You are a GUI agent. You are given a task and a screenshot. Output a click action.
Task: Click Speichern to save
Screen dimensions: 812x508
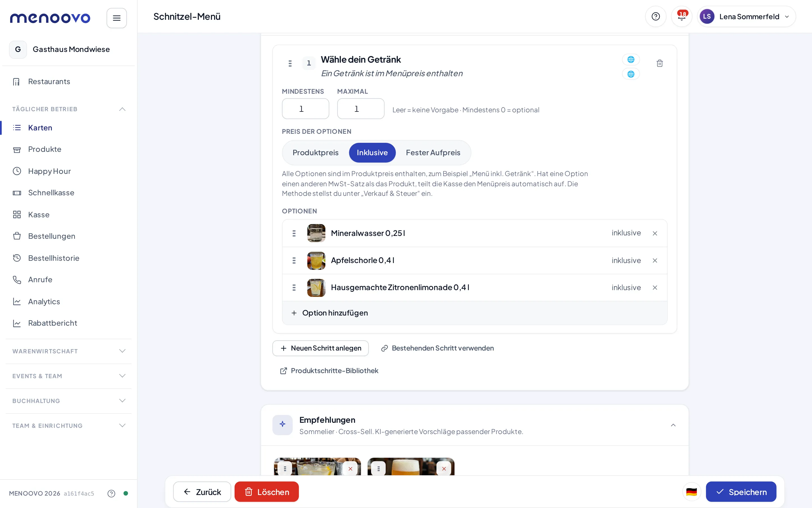pos(741,492)
